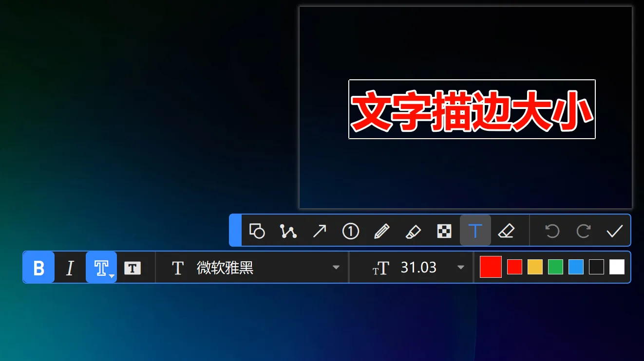Select the Eraser tool
Image resolution: width=644 pixels, height=361 pixels.
click(507, 231)
